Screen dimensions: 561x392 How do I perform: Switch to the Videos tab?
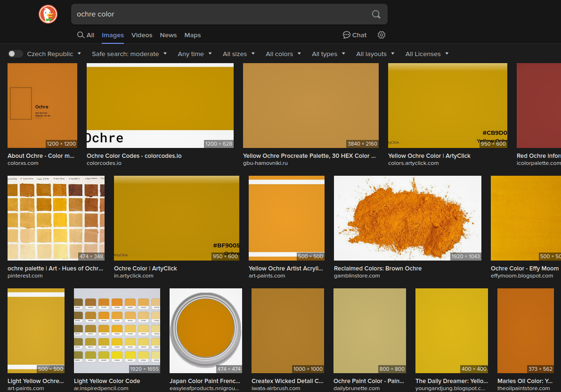(142, 35)
